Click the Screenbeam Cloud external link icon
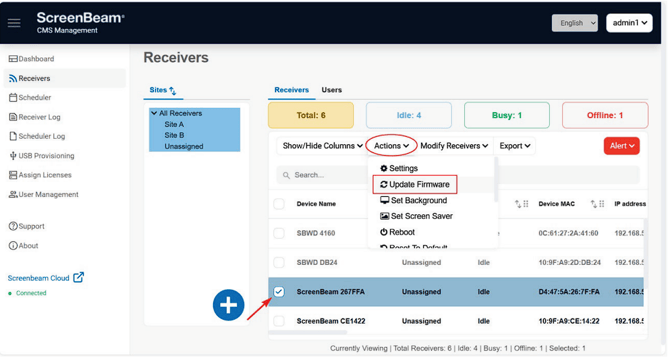Image resolution: width=670 pixels, height=360 pixels. tap(78, 278)
